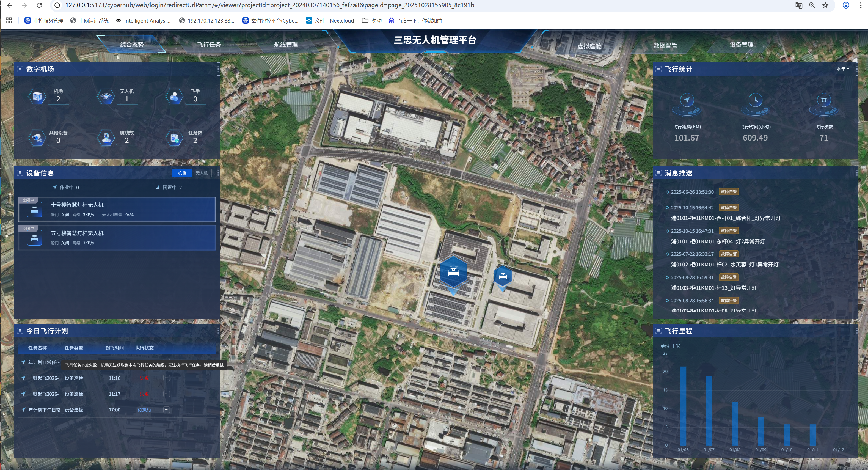Open more options for the 11:16 task
The width and height of the screenshot is (868, 470).
[x=166, y=378]
